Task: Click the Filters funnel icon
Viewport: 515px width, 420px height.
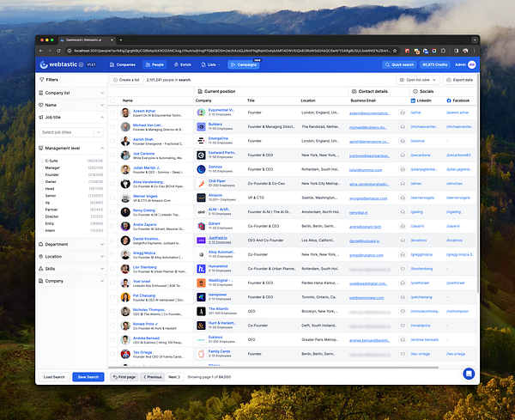Action: pyautogui.click(x=42, y=80)
